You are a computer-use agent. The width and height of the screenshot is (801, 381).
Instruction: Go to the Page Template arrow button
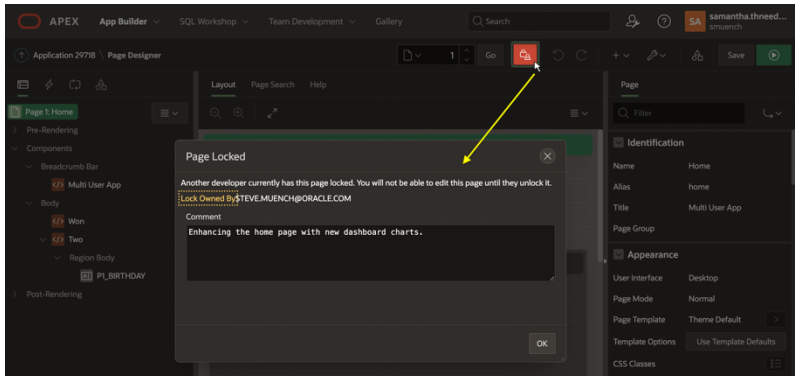click(x=776, y=320)
